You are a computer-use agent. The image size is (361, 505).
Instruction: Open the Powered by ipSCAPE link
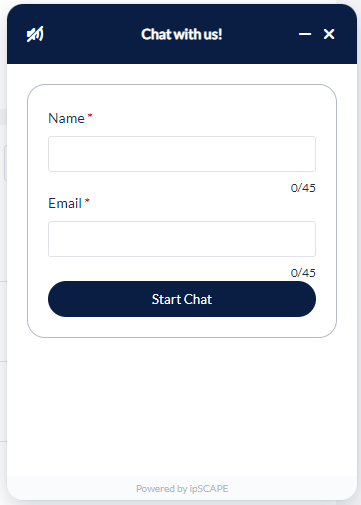point(182,489)
